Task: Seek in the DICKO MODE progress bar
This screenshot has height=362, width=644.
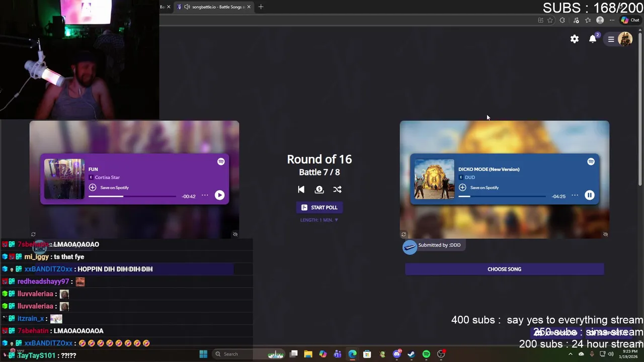Action: pyautogui.click(x=502, y=196)
